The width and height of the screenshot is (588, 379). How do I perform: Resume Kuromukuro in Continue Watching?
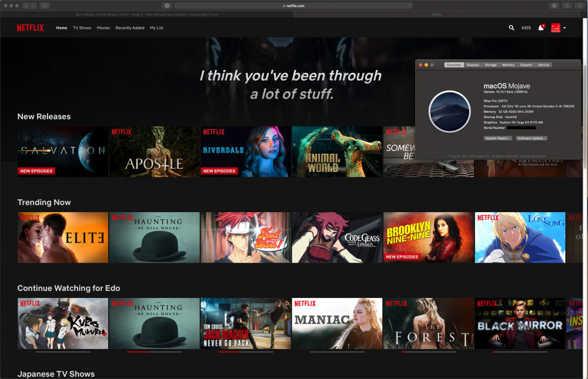[x=63, y=323]
